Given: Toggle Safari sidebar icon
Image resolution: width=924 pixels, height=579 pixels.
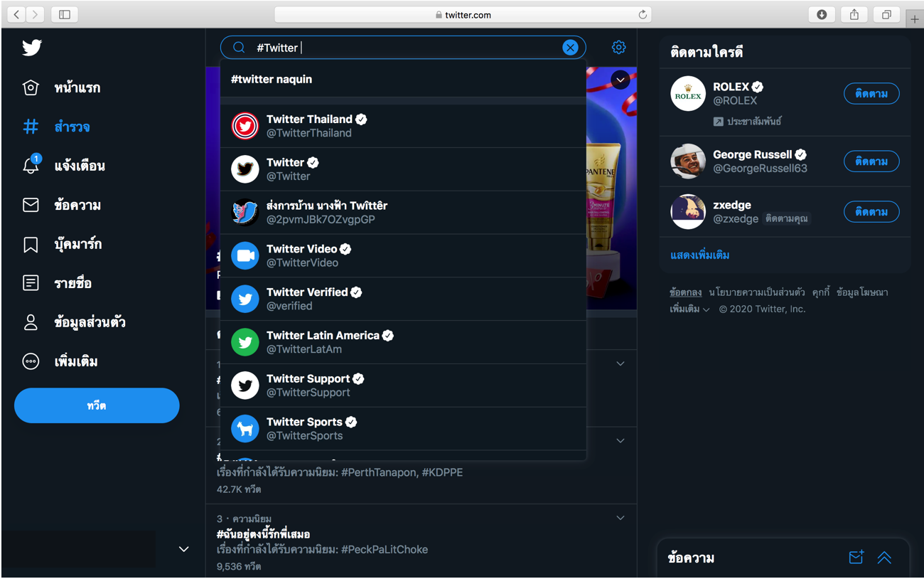Looking at the screenshot, I should pyautogui.click(x=65, y=15).
